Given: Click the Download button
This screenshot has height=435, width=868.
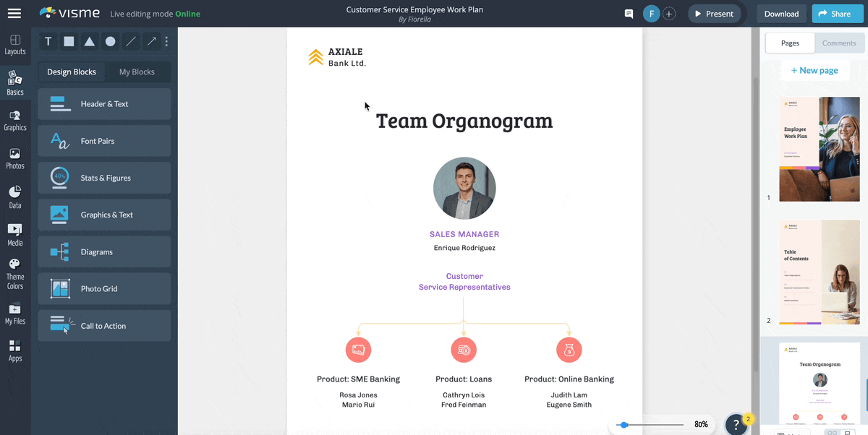Looking at the screenshot, I should 781,14.
